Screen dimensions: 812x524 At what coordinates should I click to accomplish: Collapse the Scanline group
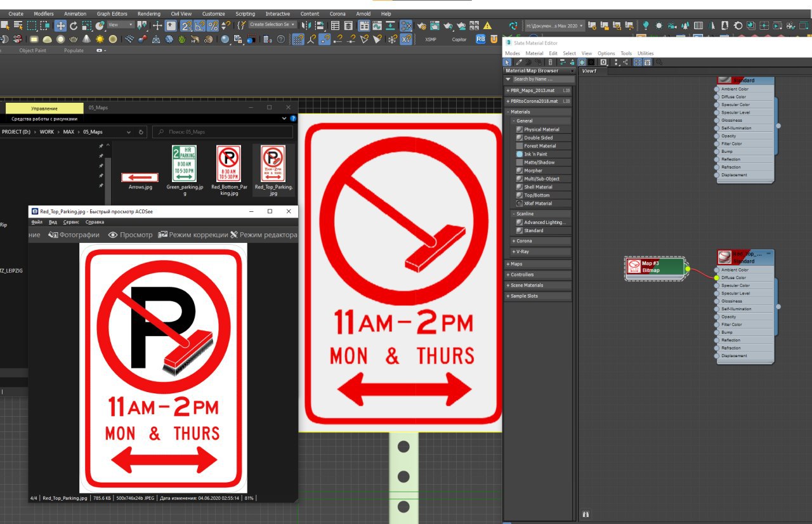click(540, 214)
